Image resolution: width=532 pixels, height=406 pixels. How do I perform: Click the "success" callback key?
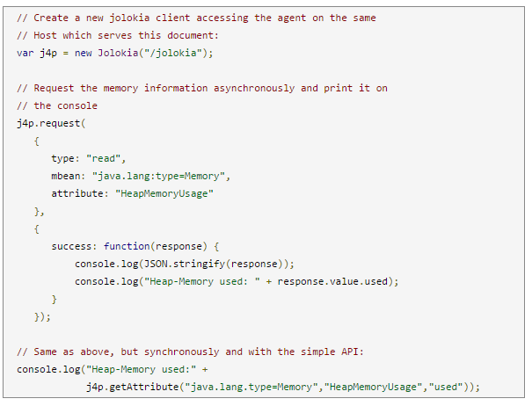point(72,246)
